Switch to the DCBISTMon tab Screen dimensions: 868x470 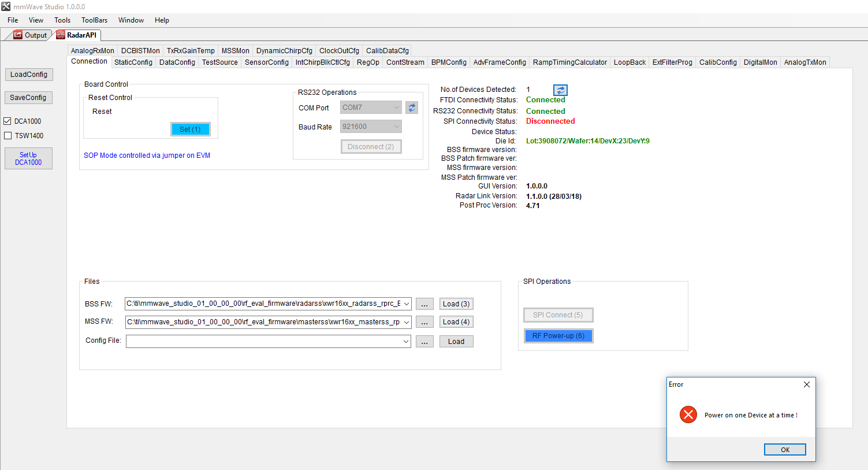[140, 51]
